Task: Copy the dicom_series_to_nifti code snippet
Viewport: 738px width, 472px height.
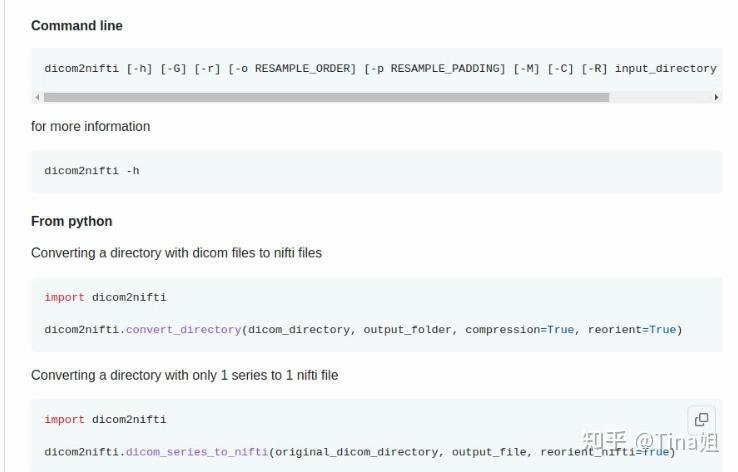Action: pos(701,419)
